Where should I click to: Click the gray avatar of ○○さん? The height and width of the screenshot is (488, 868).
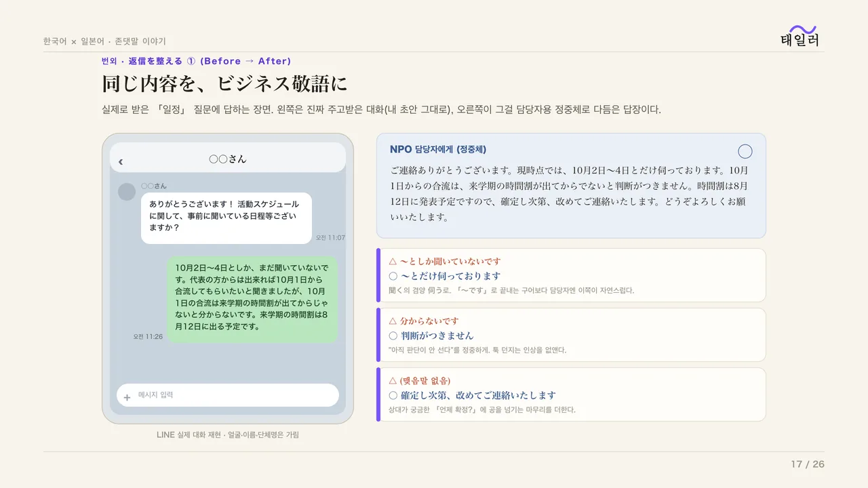127,192
